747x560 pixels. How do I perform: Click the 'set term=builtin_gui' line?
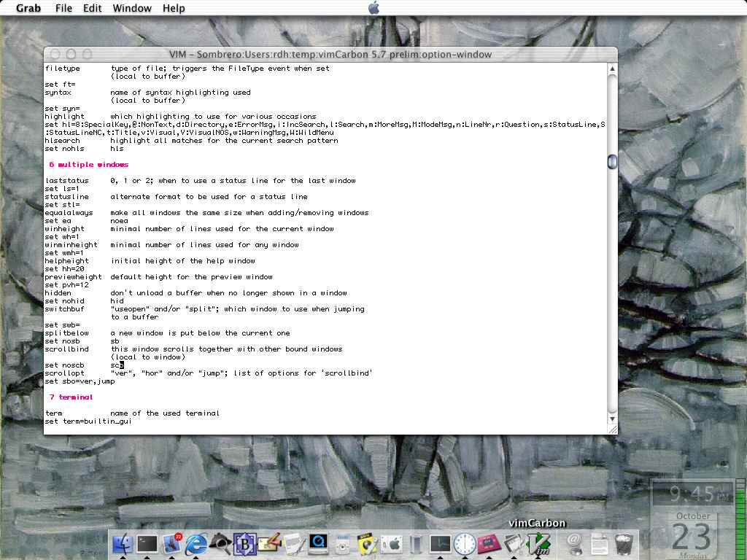(88, 421)
